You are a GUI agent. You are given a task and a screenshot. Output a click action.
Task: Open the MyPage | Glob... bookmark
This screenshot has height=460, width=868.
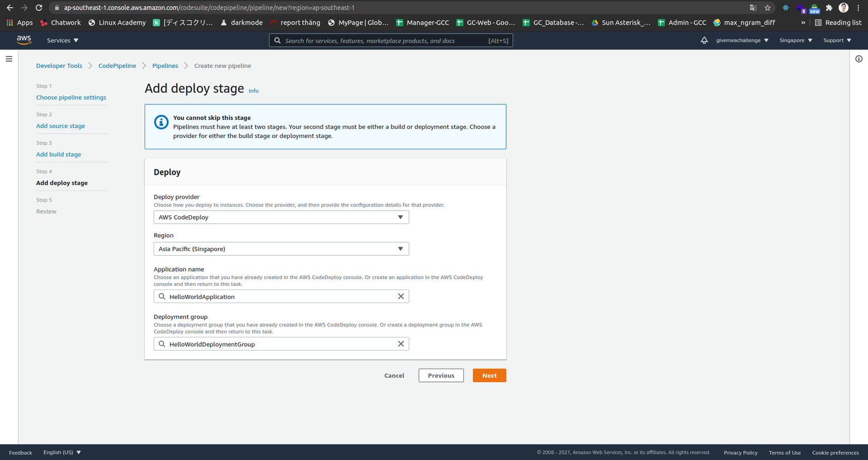tap(358, 23)
